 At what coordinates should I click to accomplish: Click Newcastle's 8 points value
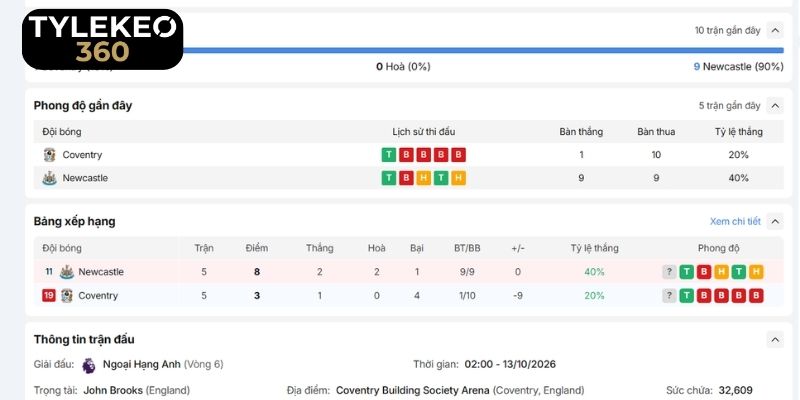click(257, 272)
